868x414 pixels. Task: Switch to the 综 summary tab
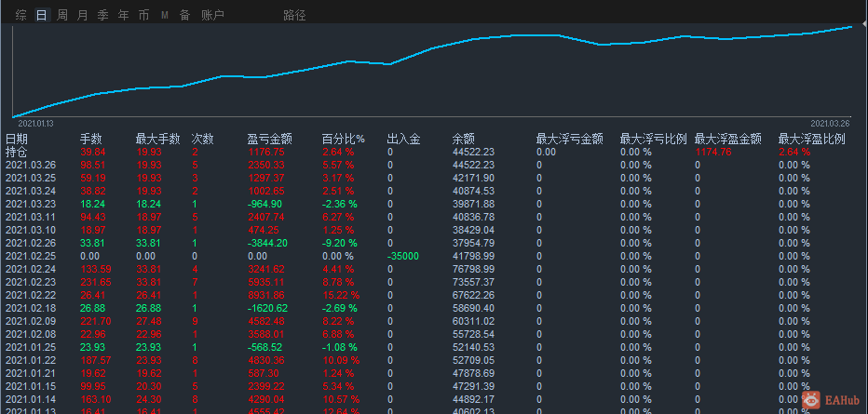21,16
